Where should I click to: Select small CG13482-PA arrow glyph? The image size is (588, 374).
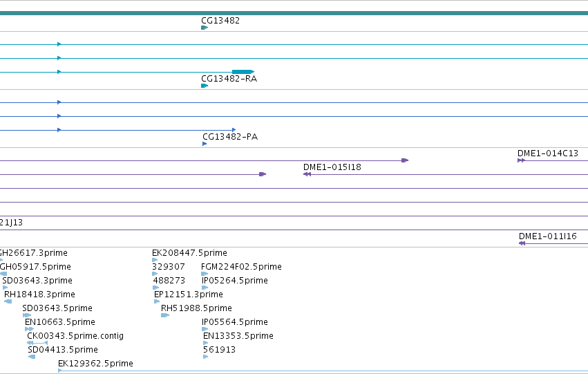click(205, 144)
